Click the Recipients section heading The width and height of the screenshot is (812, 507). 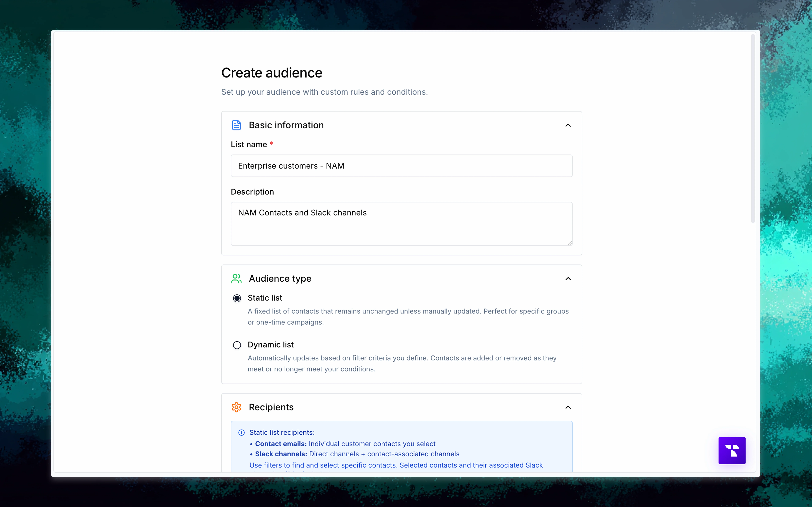pyautogui.click(x=271, y=407)
